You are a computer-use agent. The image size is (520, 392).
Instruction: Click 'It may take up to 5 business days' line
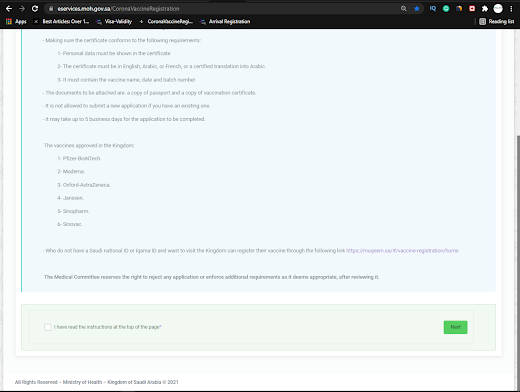(x=124, y=119)
